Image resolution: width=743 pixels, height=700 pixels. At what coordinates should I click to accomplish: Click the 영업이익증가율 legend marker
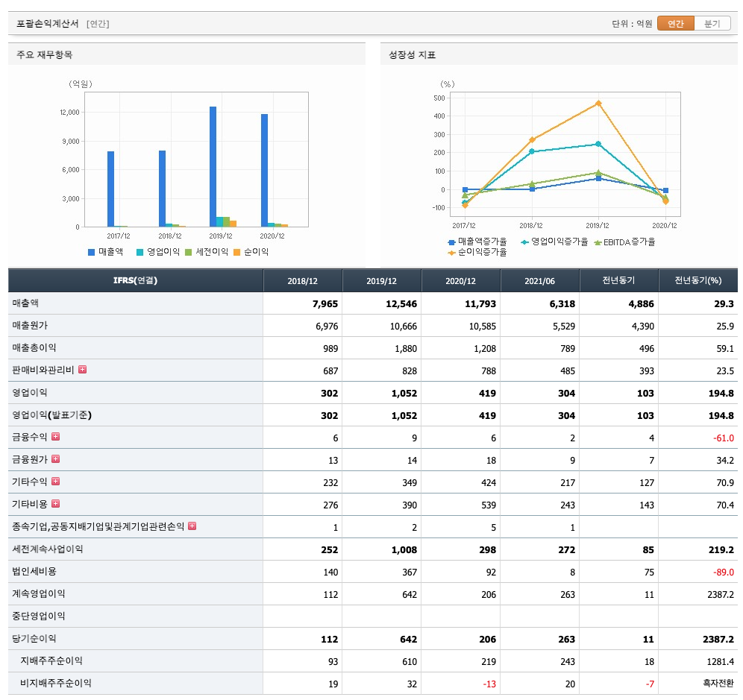click(x=524, y=242)
